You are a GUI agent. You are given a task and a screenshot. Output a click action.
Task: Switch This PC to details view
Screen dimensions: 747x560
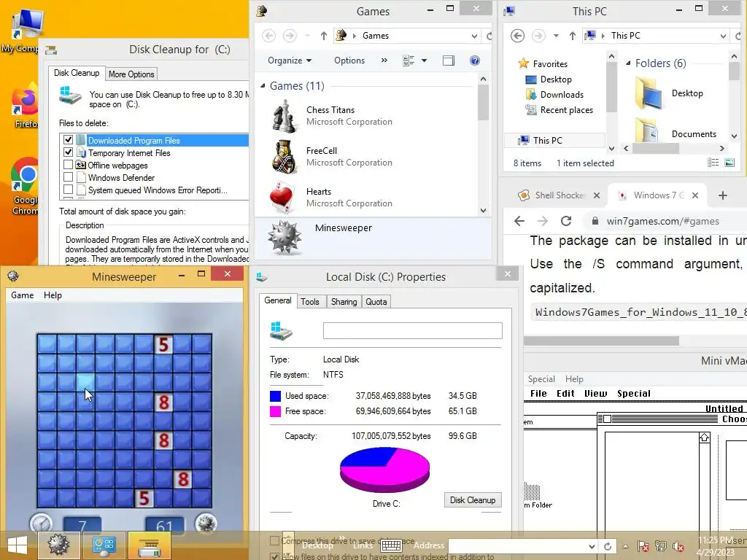(x=713, y=163)
